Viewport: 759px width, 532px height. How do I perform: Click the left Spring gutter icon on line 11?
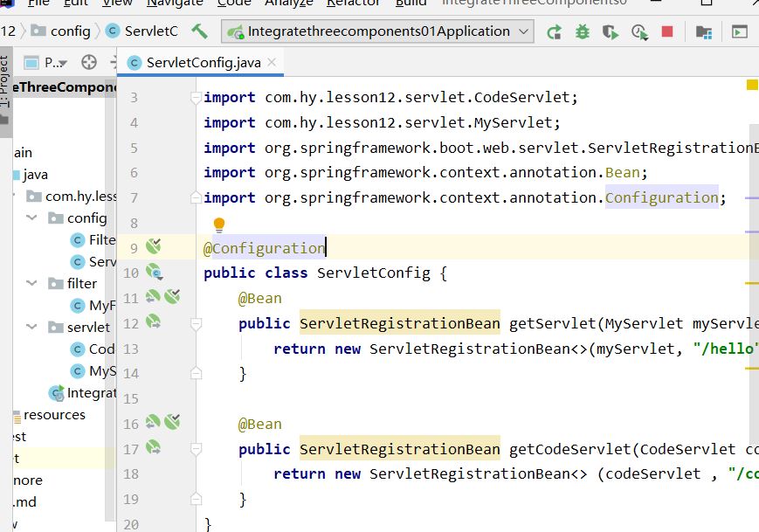(x=153, y=296)
